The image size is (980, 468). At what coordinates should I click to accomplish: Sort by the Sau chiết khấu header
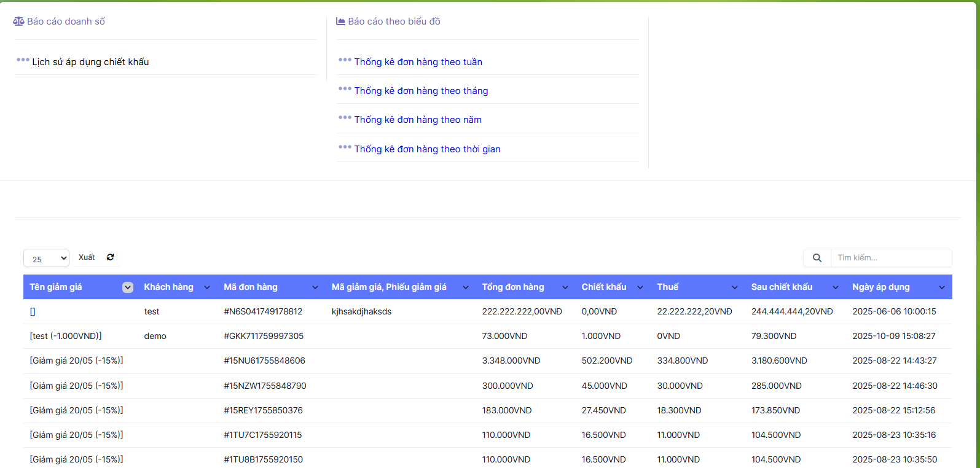click(782, 287)
